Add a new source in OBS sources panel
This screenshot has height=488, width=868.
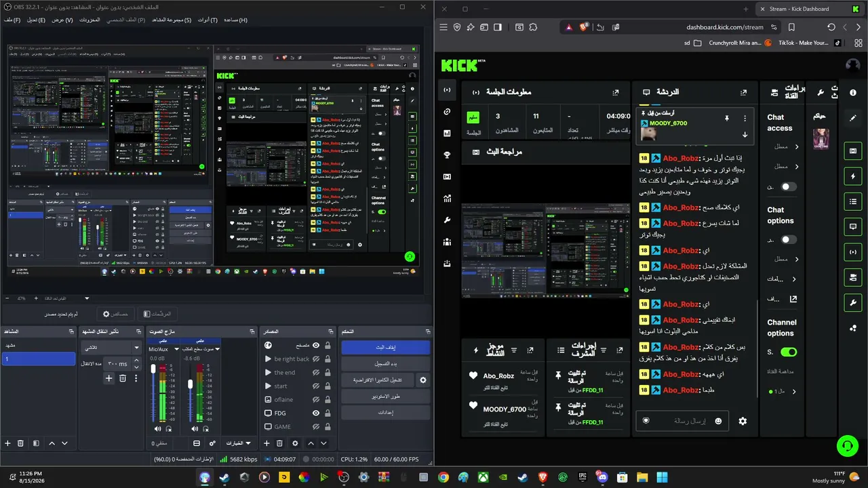click(x=266, y=443)
